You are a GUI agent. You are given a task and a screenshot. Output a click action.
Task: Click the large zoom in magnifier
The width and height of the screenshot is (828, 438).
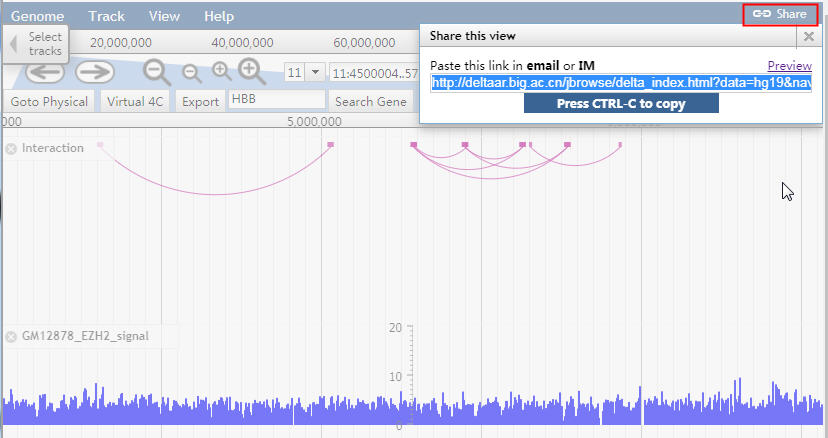251,71
